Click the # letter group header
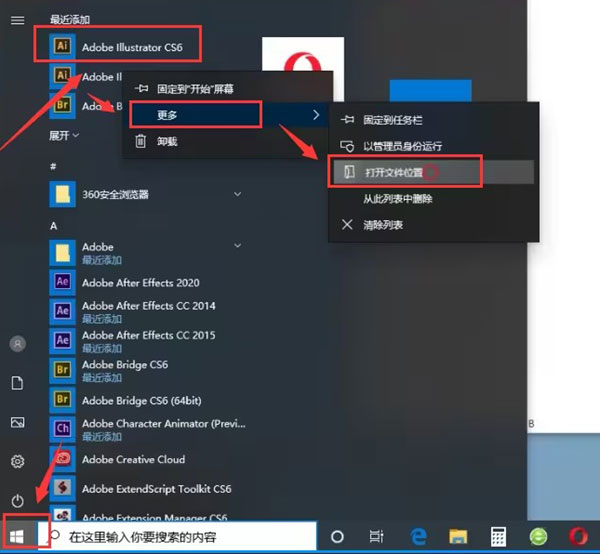This screenshot has height=554, width=600. coord(53,166)
